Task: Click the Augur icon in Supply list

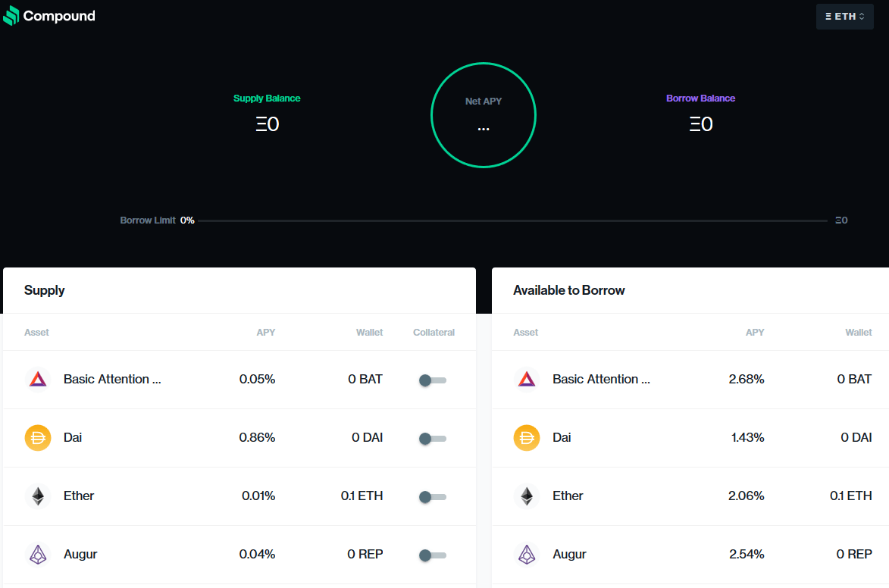Action: tap(38, 555)
